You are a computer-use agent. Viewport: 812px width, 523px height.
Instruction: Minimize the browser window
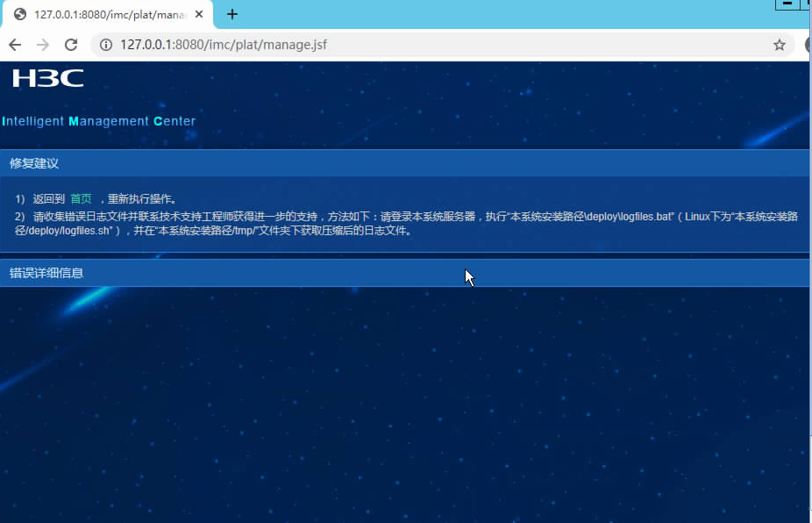point(787,4)
